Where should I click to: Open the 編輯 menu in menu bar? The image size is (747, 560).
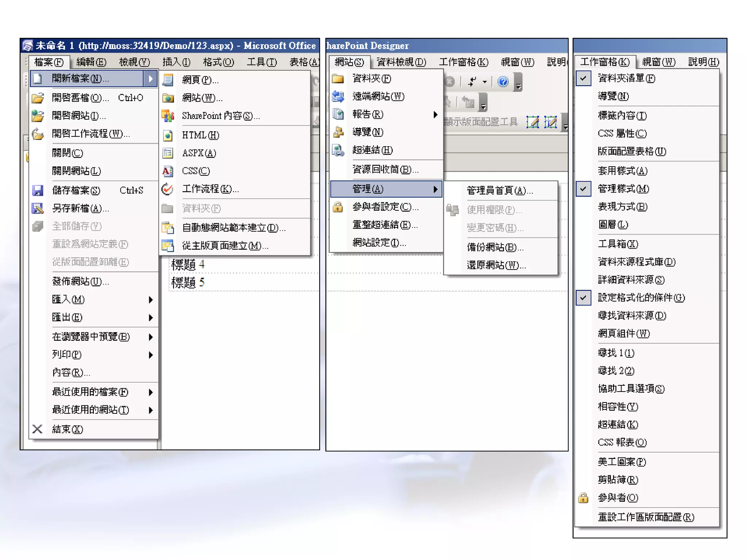coord(91,62)
